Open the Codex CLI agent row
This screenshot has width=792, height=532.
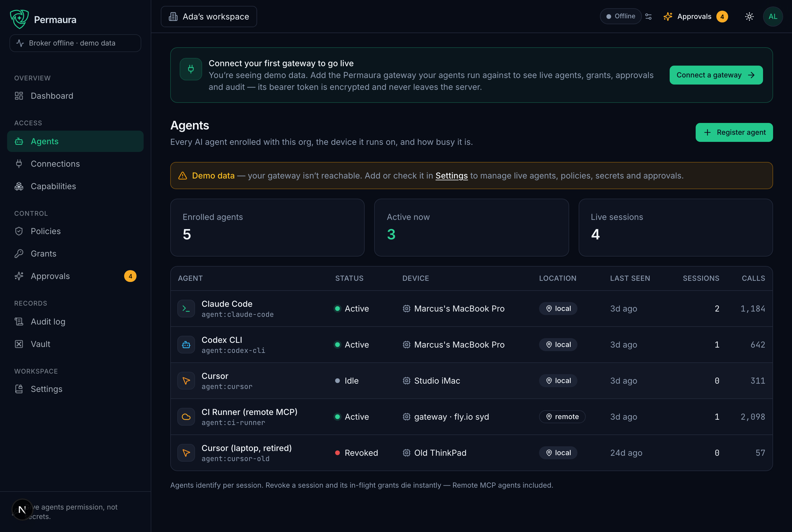coord(471,345)
